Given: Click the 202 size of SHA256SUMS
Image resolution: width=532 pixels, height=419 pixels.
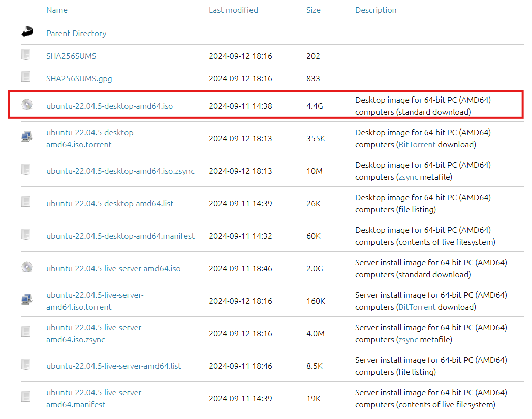Looking at the screenshot, I should click(313, 56).
